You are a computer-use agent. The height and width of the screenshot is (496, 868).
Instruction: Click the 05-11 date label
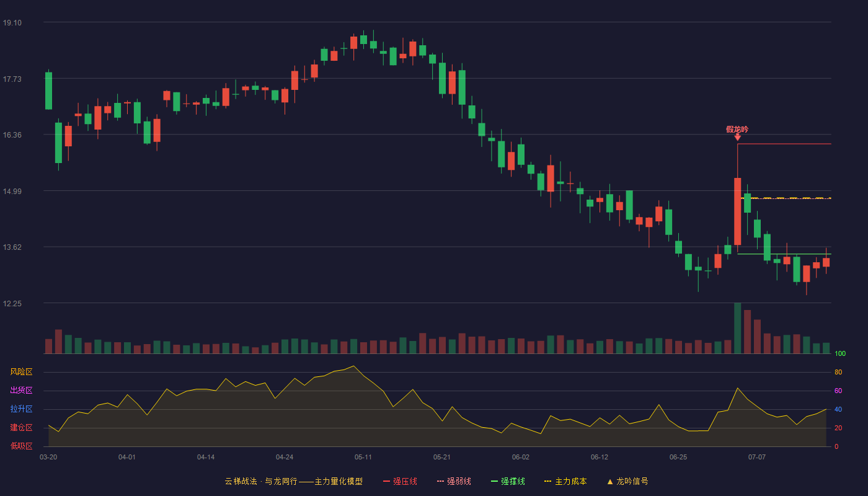[x=363, y=457]
